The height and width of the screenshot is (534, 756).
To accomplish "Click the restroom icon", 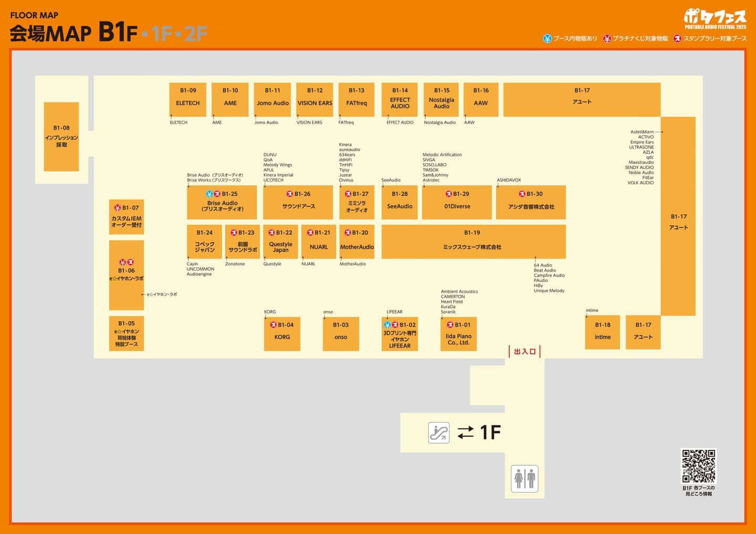I will tap(524, 478).
